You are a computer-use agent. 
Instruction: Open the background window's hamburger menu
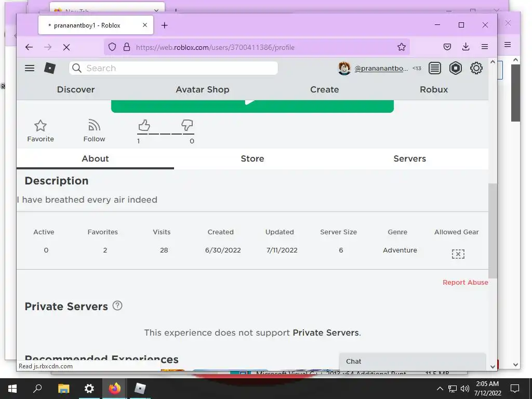pos(508,45)
